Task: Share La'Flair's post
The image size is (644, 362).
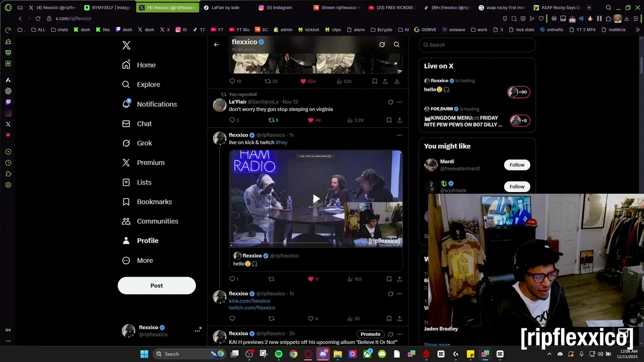Action: [399, 120]
